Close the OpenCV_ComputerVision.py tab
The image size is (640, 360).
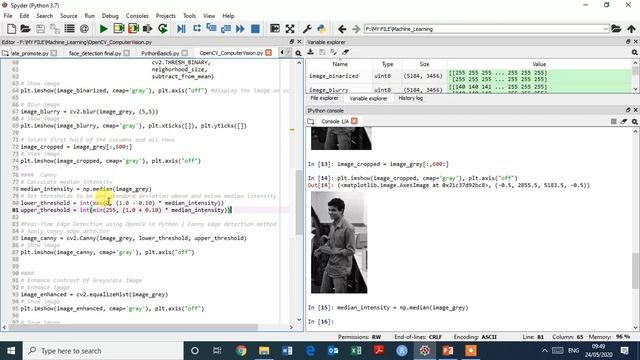pos(268,53)
